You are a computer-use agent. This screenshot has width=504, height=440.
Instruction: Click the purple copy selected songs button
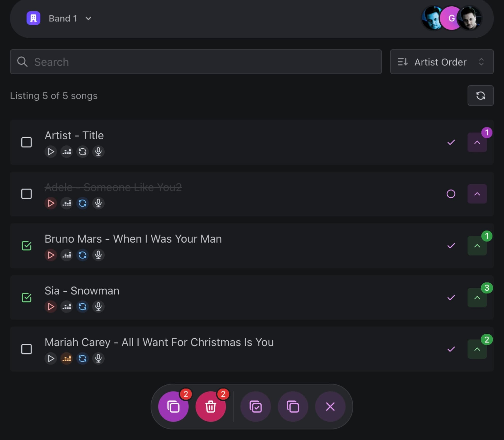pyautogui.click(x=173, y=407)
